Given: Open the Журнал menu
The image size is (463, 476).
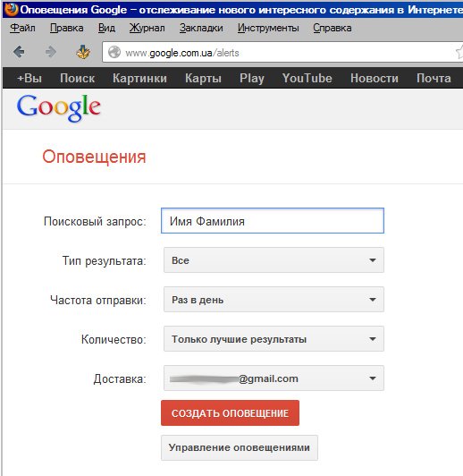Looking at the screenshot, I should [x=147, y=28].
